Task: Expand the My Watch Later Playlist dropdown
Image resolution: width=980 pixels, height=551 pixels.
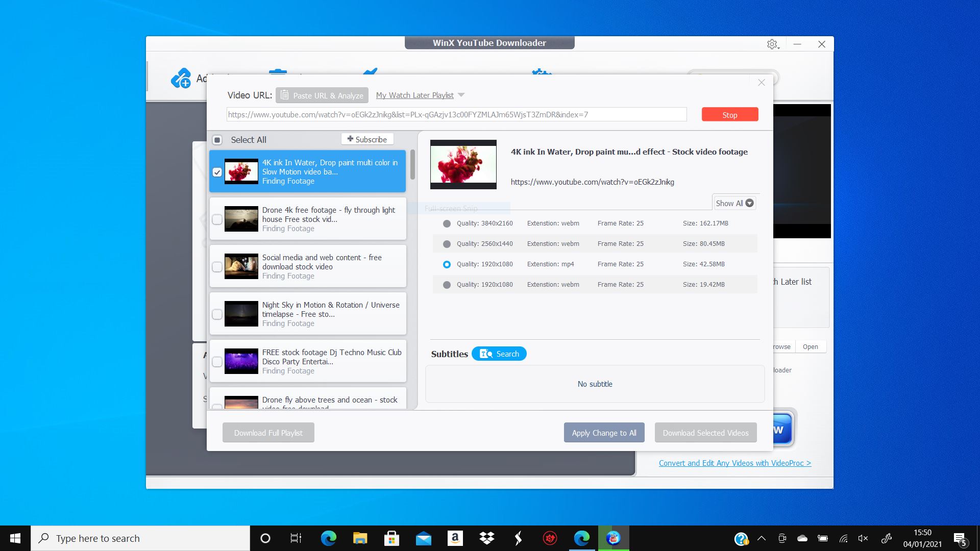Action: tap(462, 95)
